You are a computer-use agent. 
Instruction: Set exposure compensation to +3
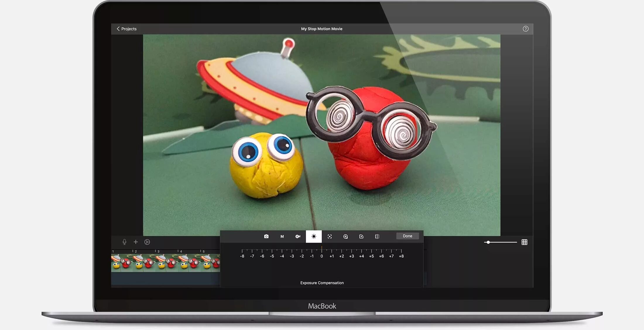pyautogui.click(x=352, y=251)
